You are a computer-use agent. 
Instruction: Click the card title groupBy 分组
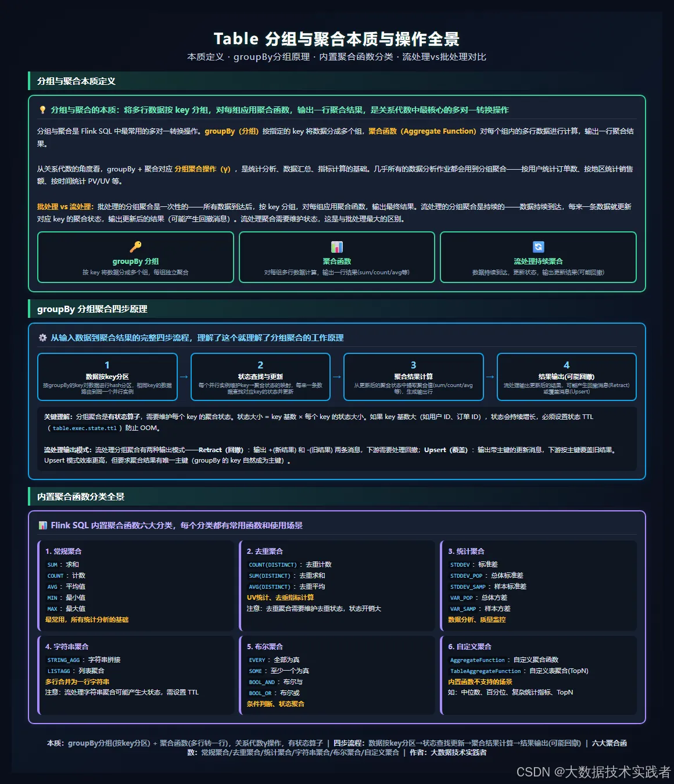[135, 262]
